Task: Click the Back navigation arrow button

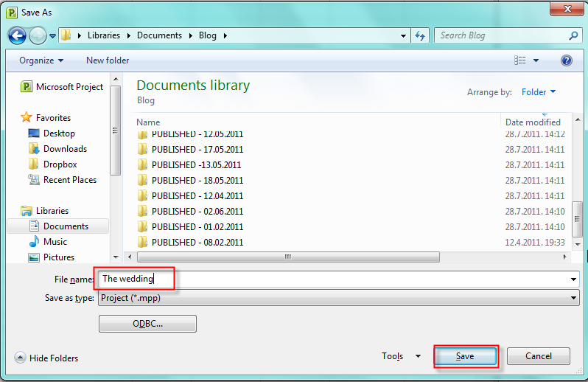Action: pos(17,35)
